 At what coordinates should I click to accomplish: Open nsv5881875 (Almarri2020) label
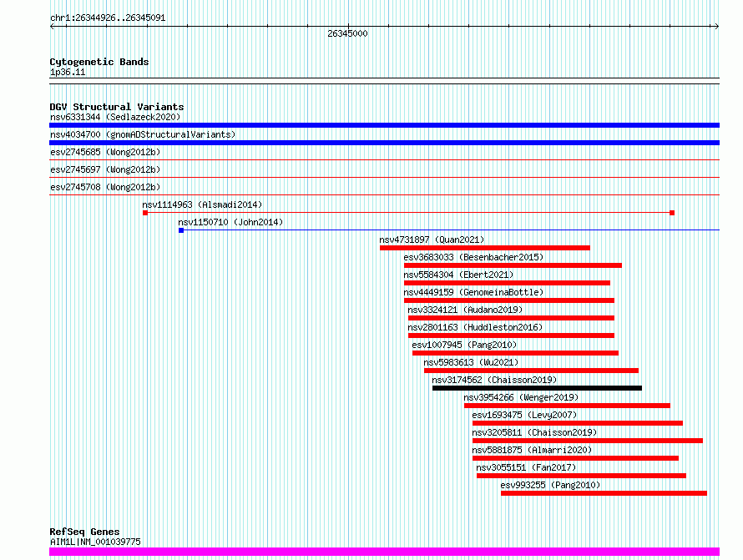click(x=532, y=450)
